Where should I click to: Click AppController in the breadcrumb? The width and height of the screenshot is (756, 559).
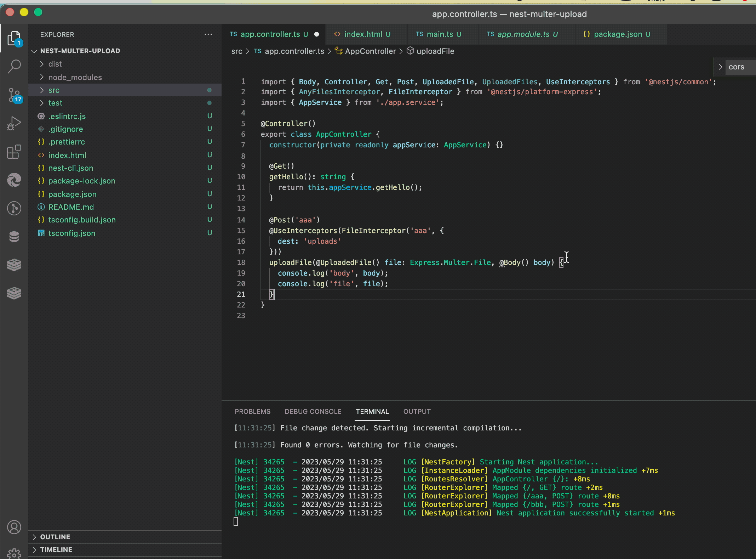370,51
